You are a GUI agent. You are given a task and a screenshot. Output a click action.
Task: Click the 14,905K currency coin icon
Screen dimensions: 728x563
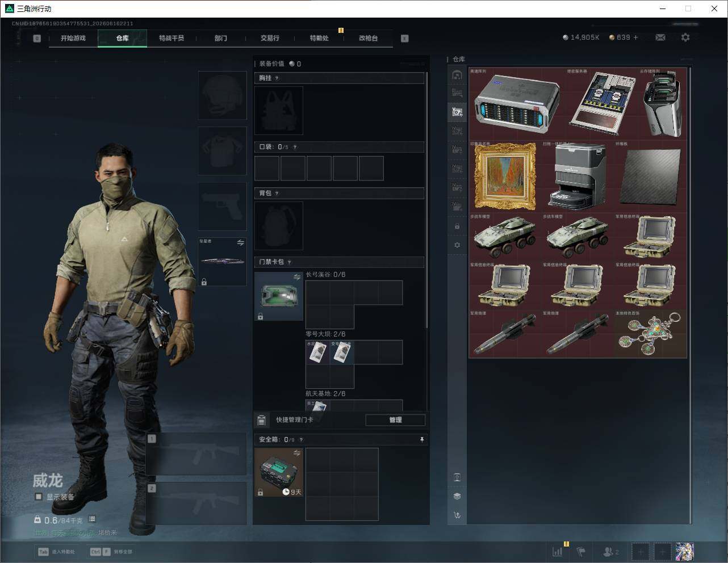(x=566, y=37)
